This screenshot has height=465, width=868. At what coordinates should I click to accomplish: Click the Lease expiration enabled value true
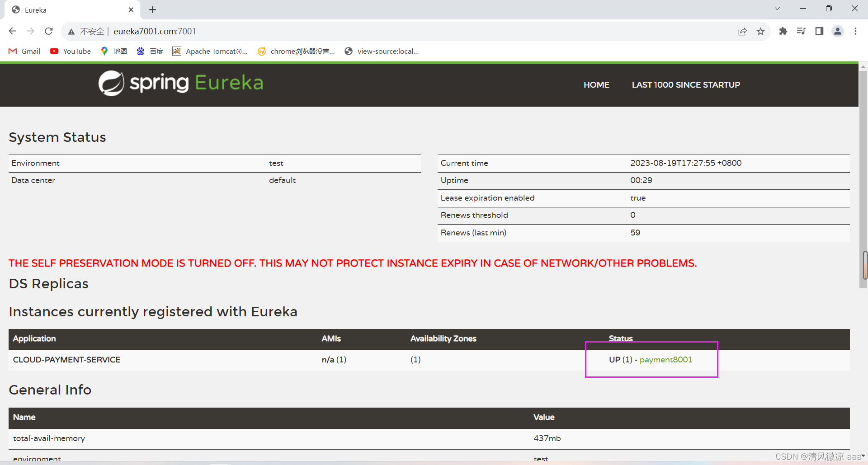pyautogui.click(x=638, y=198)
